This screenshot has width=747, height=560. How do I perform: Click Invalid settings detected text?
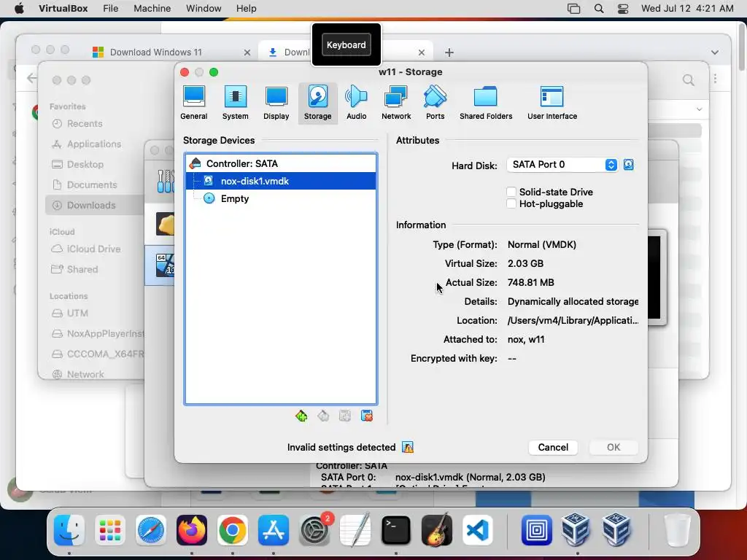[341, 447]
